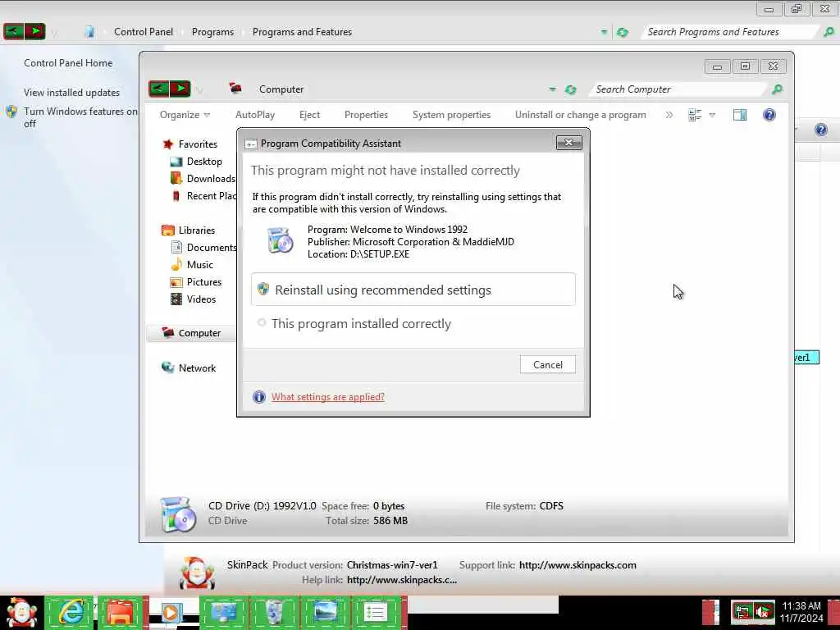
Task: Open the Santa Start button
Action: pyautogui.click(x=21, y=613)
